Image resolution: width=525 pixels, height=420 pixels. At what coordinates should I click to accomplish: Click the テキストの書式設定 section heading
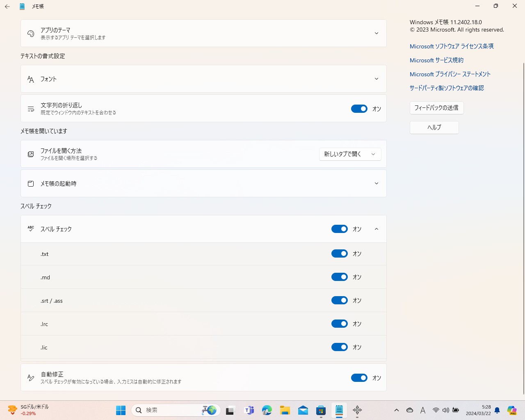pos(43,56)
